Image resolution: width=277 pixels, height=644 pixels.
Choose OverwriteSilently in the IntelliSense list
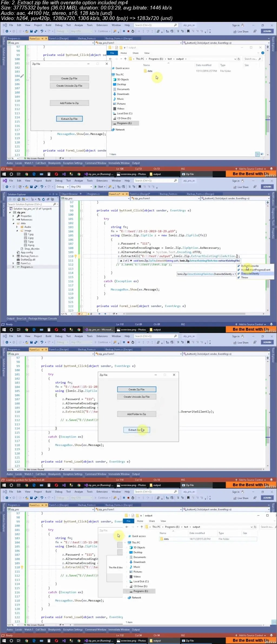click(250, 274)
